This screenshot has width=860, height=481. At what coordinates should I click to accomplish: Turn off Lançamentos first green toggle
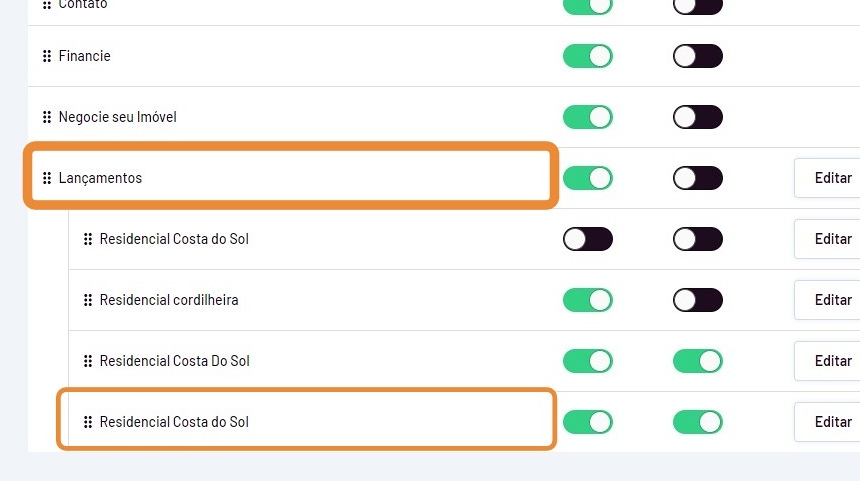[588, 178]
